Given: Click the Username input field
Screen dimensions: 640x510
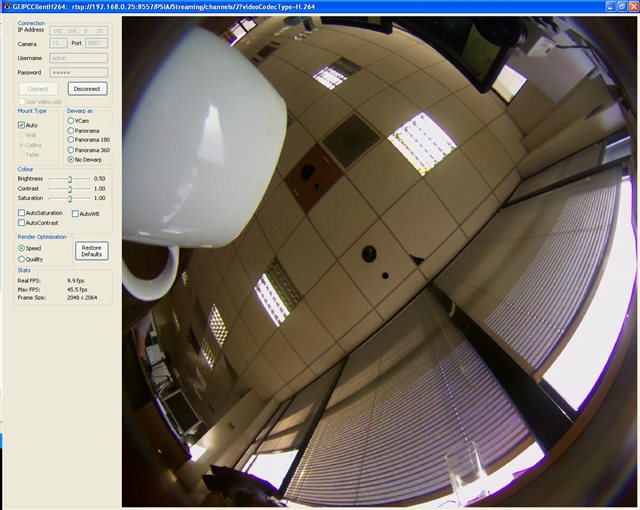Looking at the screenshot, I should tap(79, 58).
